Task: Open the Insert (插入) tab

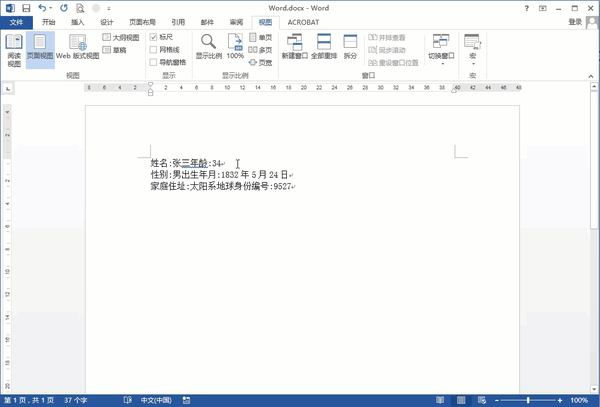Action: (77, 23)
